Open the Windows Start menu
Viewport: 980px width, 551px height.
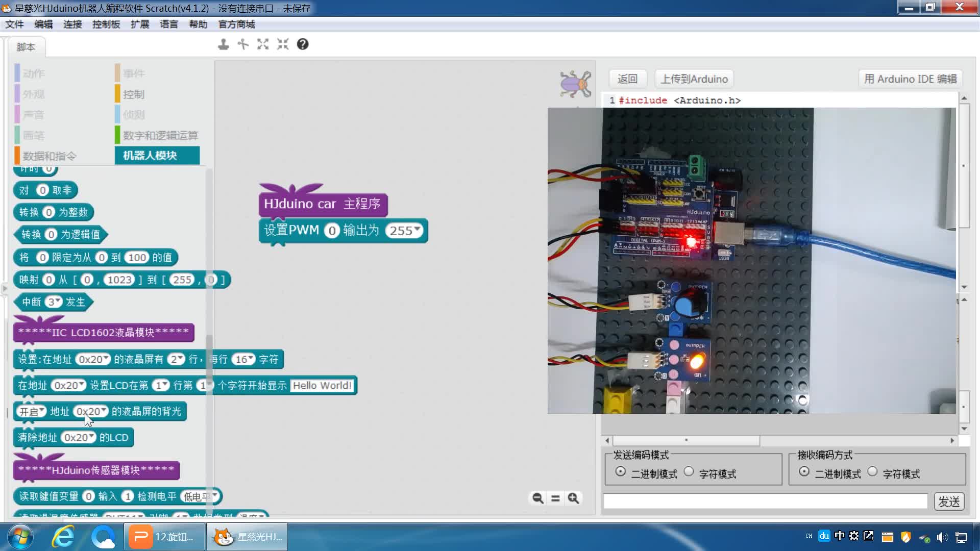click(20, 537)
